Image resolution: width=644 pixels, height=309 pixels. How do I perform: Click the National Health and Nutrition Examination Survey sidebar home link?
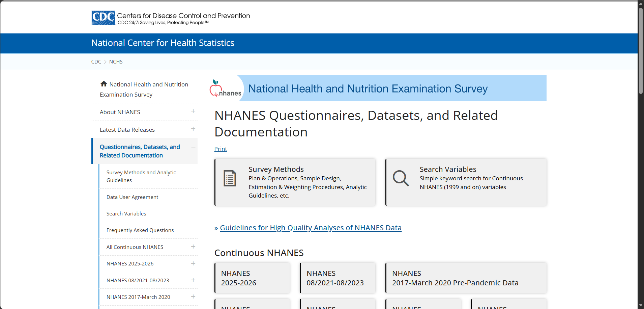tap(144, 89)
